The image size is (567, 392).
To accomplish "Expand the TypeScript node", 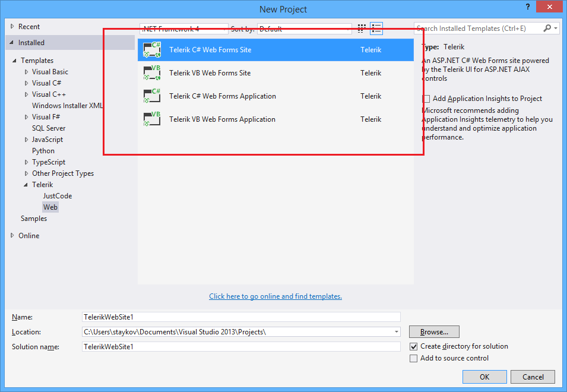I will tap(26, 162).
